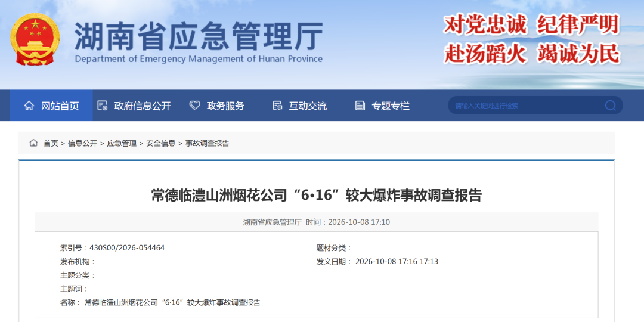Open the 网站首页 menu item
The image size is (644, 322).
[x=51, y=106]
